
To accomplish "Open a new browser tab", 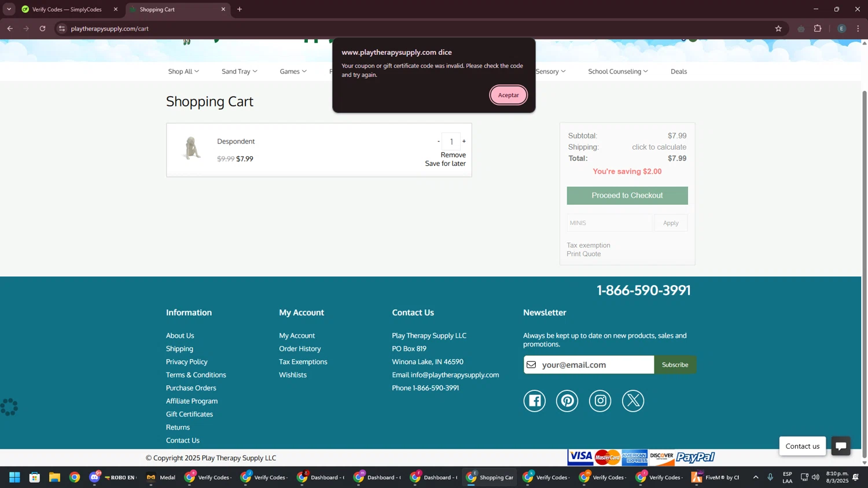I will coord(240,9).
